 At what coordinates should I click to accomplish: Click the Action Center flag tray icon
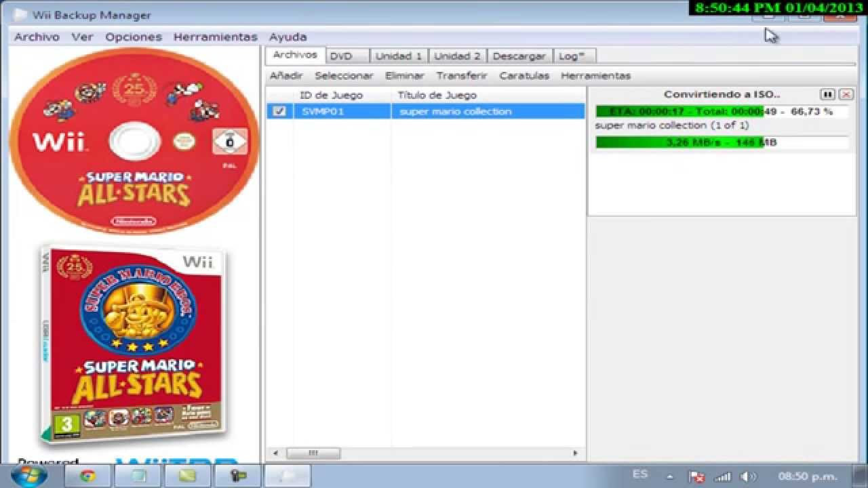696,476
